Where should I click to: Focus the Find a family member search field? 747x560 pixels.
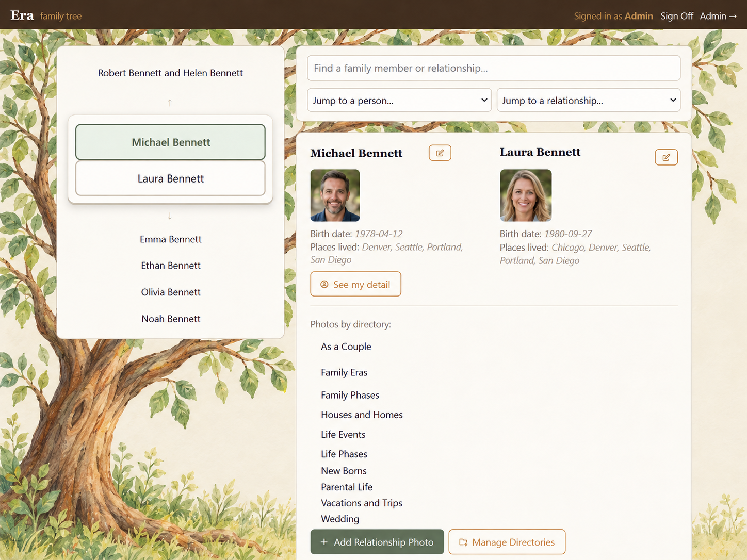tap(494, 68)
